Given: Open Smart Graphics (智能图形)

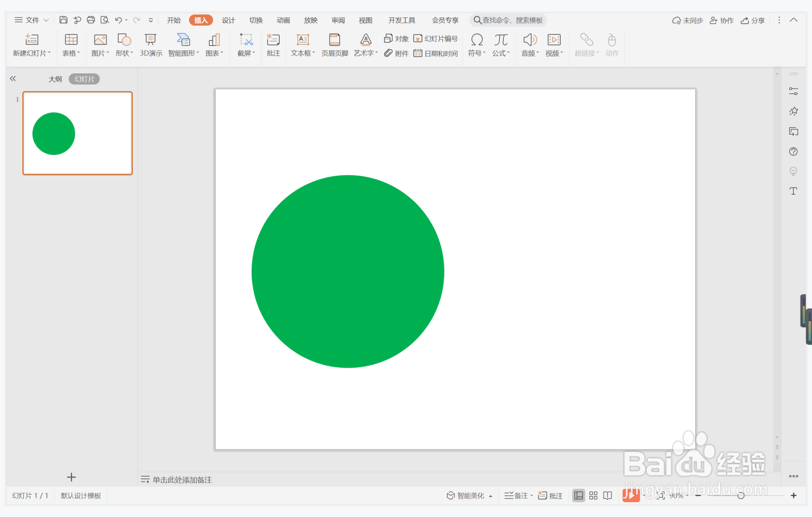Looking at the screenshot, I should tap(183, 45).
